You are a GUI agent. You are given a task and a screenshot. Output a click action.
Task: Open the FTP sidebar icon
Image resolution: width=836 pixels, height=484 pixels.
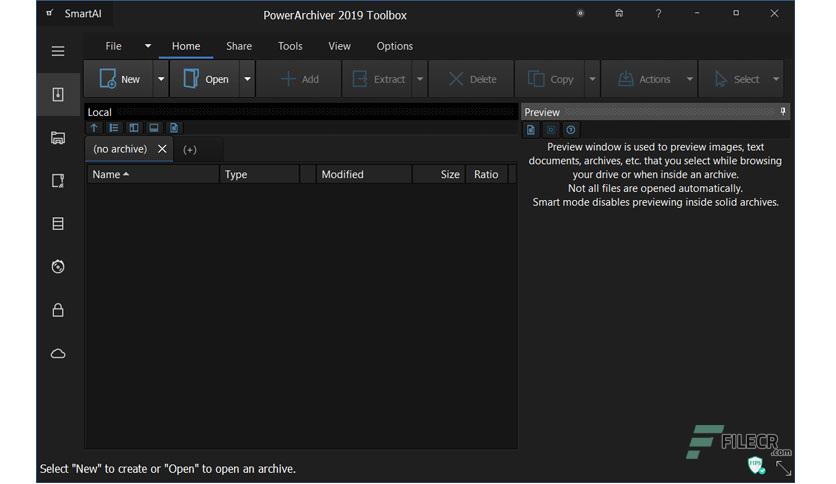pos(58,181)
